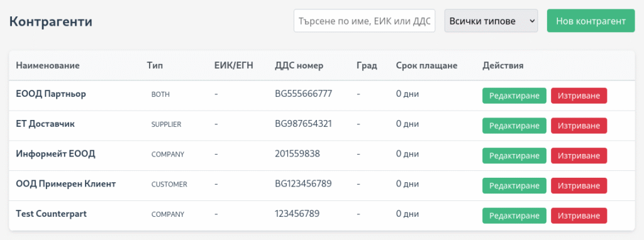Delete the ЕТ Доставчик contractor

(579, 126)
